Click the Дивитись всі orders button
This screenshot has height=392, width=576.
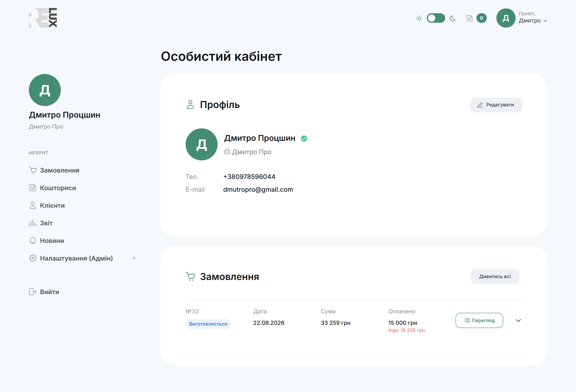point(495,277)
